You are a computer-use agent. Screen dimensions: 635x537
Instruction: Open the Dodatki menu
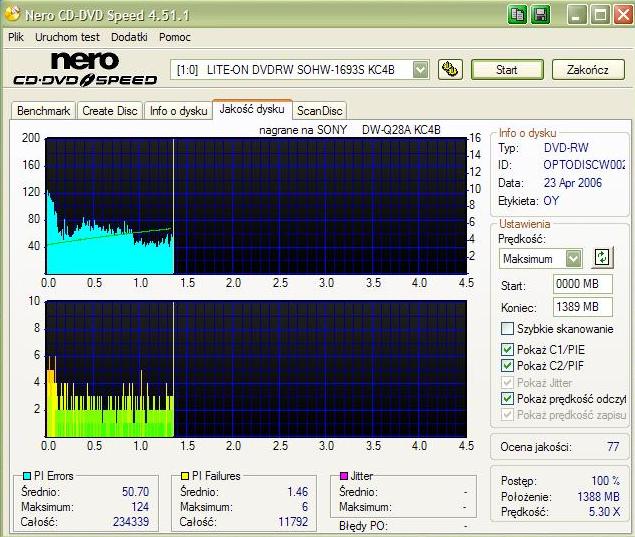coord(129,37)
